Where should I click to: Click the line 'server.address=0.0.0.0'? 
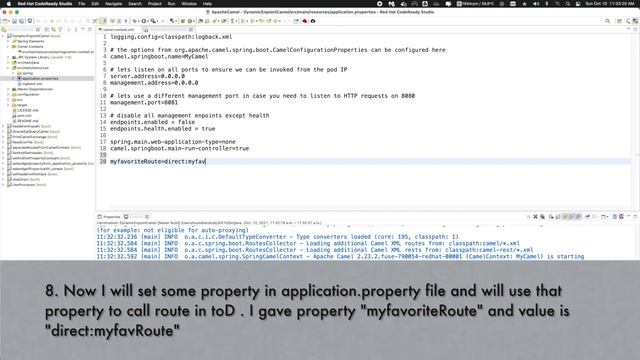[x=147, y=76]
